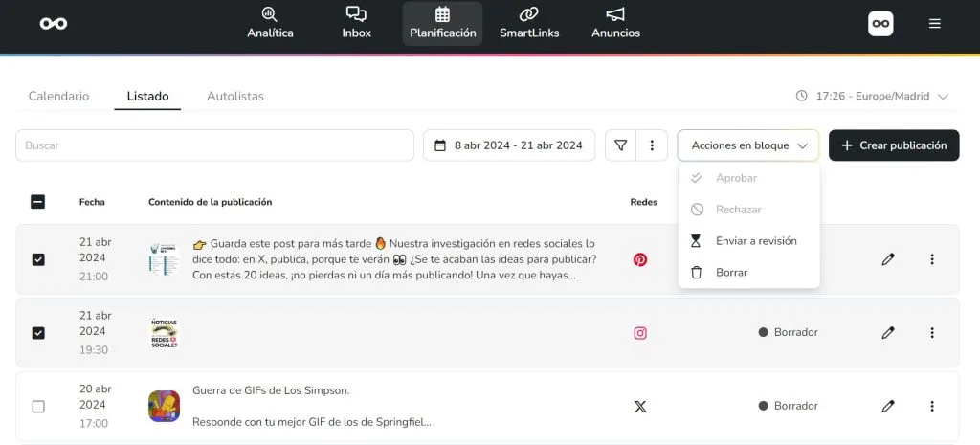
Task: Open the filter funnel button
Action: [x=620, y=145]
